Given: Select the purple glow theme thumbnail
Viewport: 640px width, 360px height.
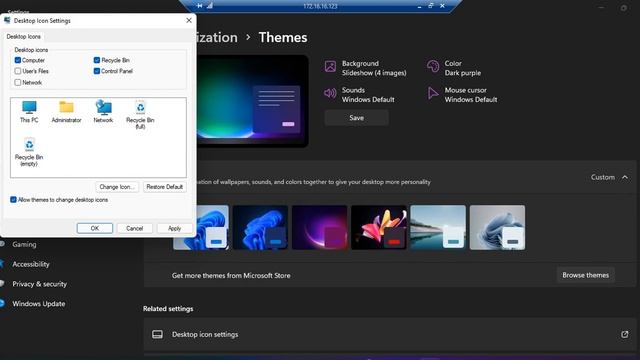Looking at the screenshot, I should pyautogui.click(x=320, y=227).
